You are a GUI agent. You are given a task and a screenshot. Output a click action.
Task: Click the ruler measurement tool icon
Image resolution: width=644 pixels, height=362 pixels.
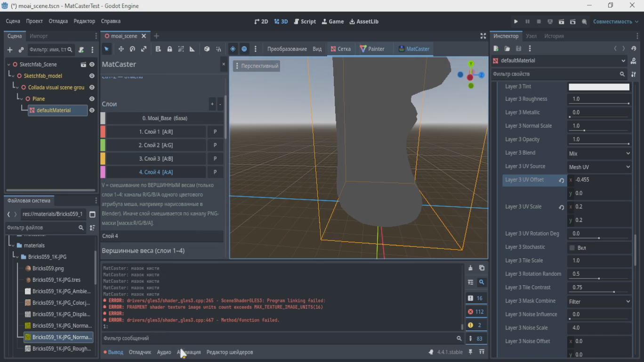(x=192, y=49)
